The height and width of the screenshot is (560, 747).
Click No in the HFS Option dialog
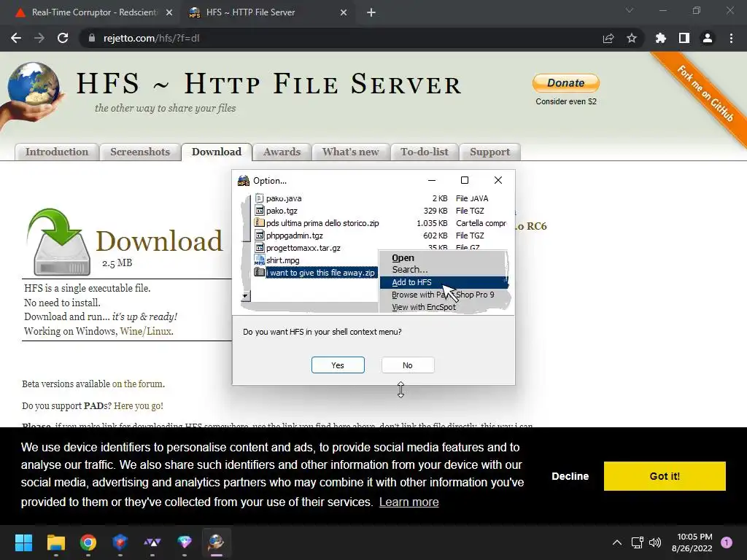tap(407, 365)
